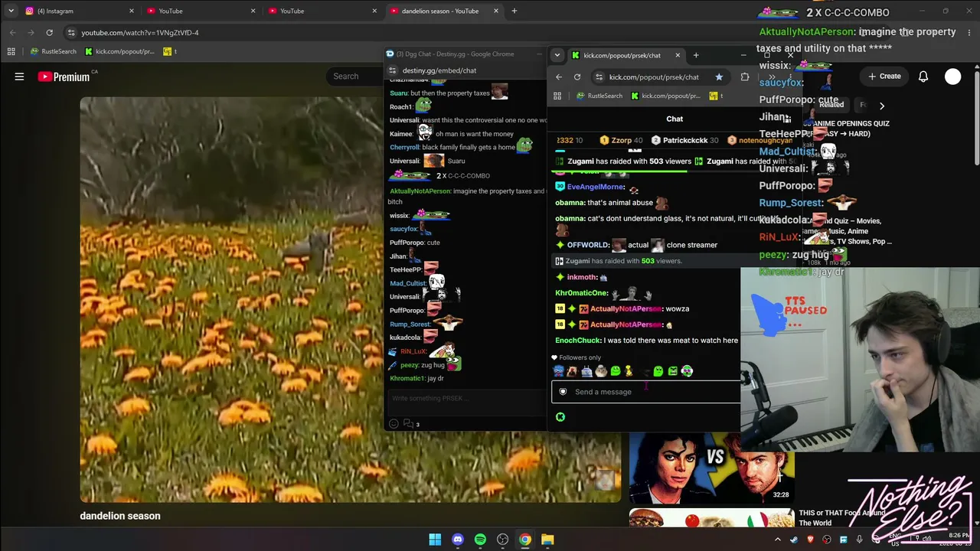Show overflow toolbar chevron in Kick window
The height and width of the screenshot is (551, 980).
click(x=772, y=77)
